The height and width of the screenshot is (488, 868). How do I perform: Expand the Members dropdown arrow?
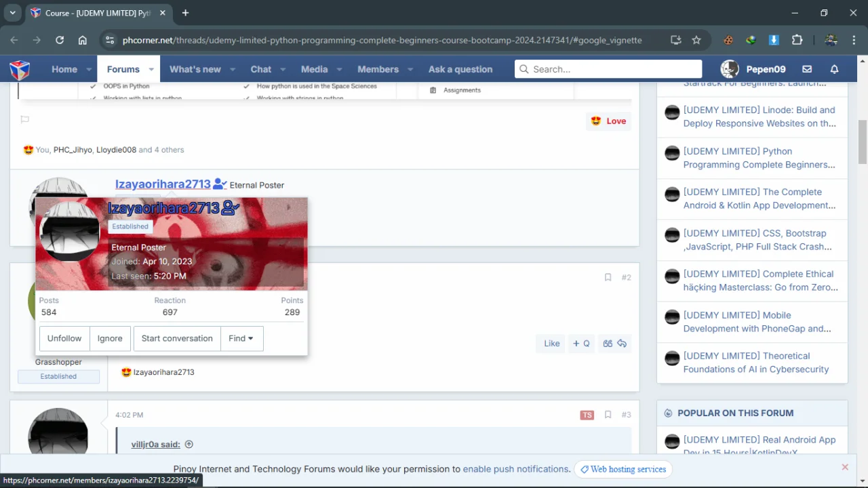pyautogui.click(x=410, y=69)
